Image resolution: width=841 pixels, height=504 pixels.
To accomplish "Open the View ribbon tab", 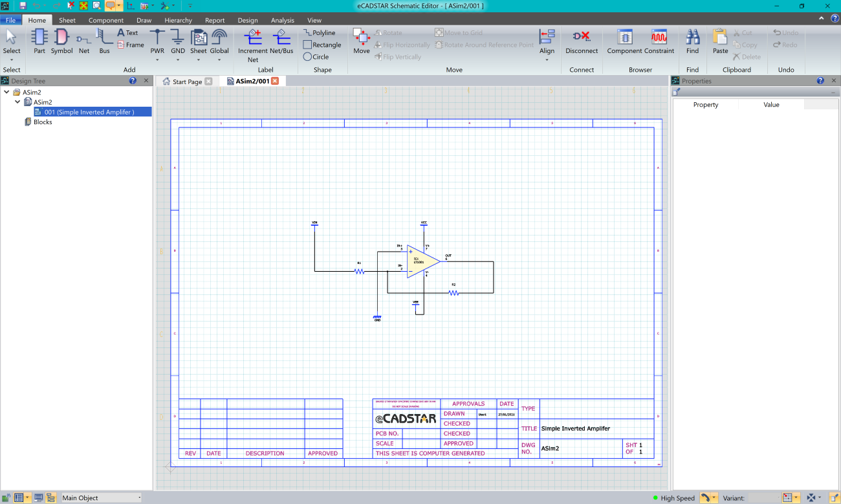I will (x=314, y=20).
